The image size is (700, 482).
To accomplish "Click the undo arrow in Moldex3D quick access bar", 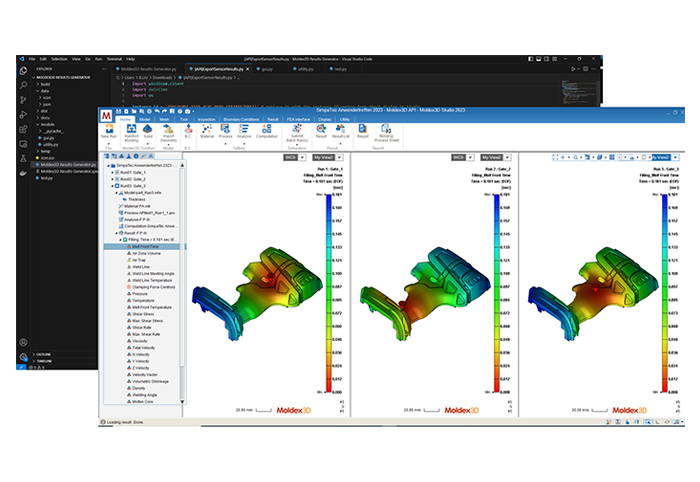I will click(157, 111).
